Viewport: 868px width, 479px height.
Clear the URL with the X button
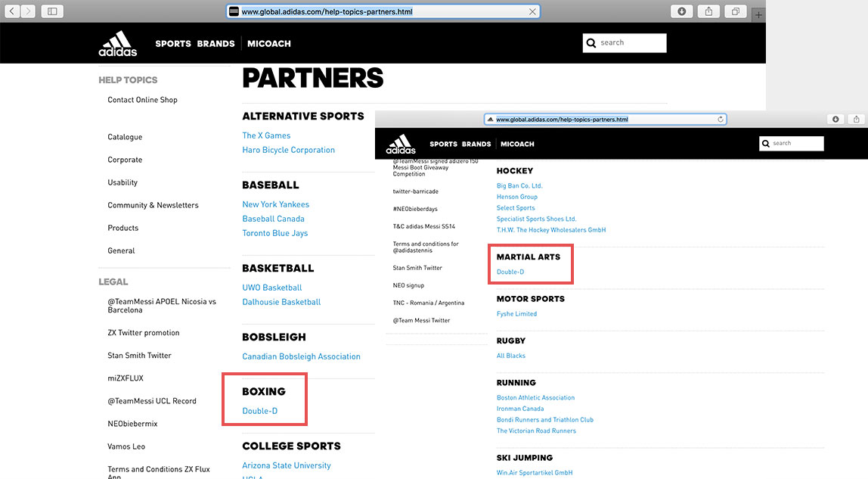click(532, 11)
